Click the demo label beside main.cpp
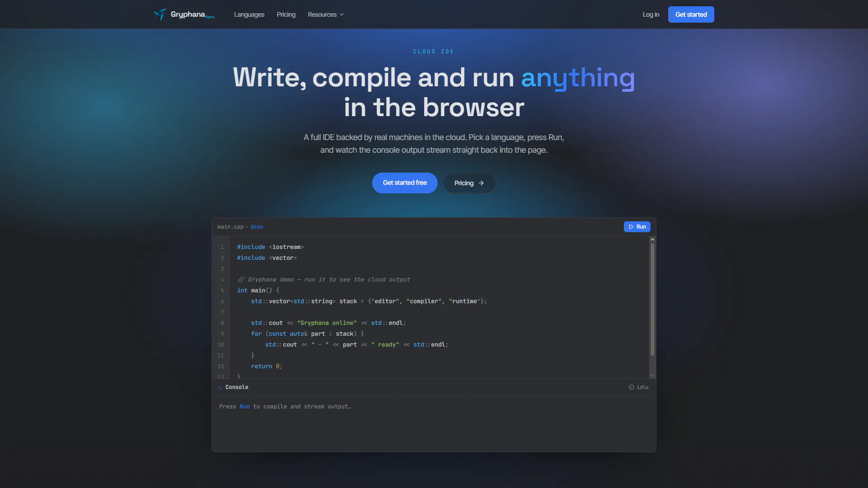The image size is (868, 488). coord(257,227)
